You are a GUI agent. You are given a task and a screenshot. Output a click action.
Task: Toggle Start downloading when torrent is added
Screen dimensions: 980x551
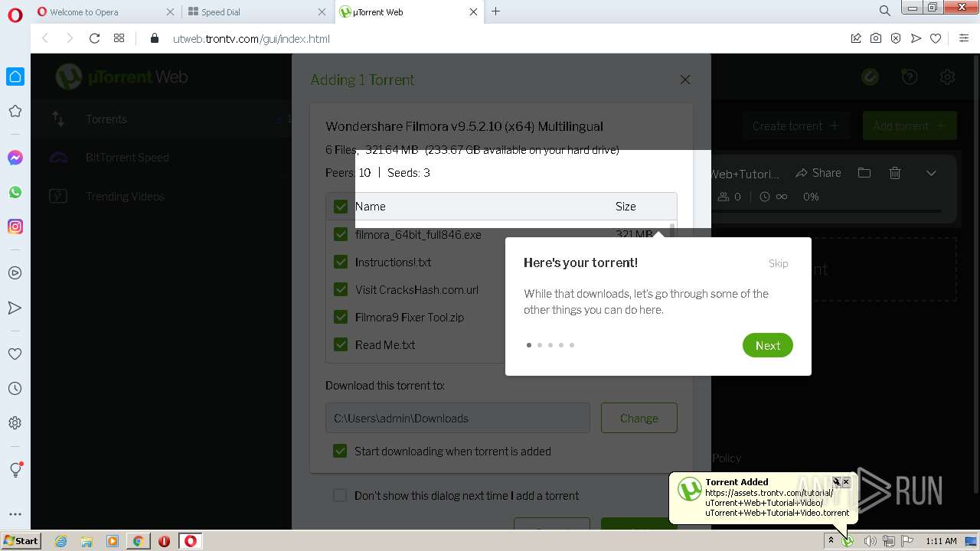pos(340,451)
